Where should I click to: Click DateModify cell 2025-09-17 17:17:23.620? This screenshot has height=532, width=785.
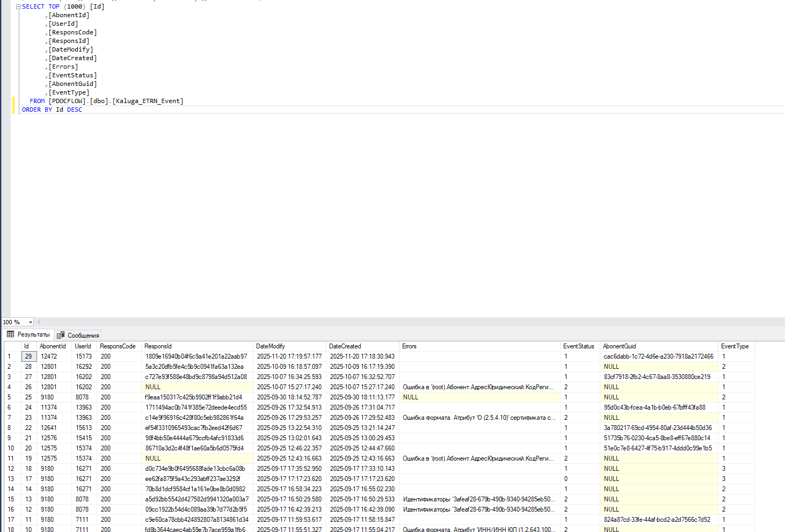(289, 479)
